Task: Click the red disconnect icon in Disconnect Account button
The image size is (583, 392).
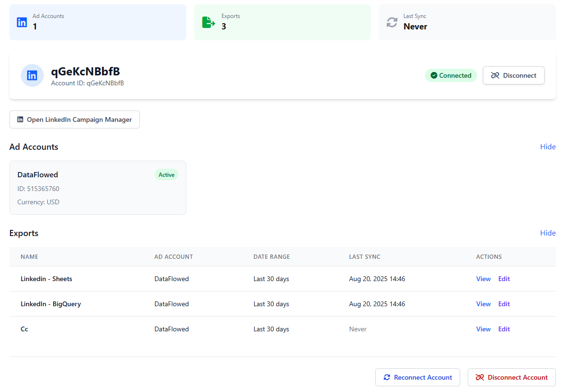Action: 481,377
